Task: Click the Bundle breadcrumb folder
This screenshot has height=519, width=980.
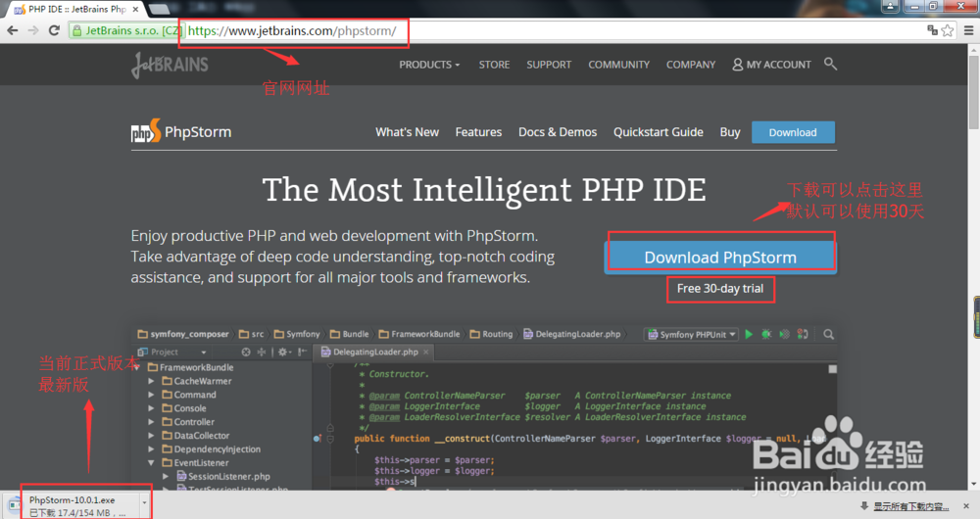Action: point(350,334)
